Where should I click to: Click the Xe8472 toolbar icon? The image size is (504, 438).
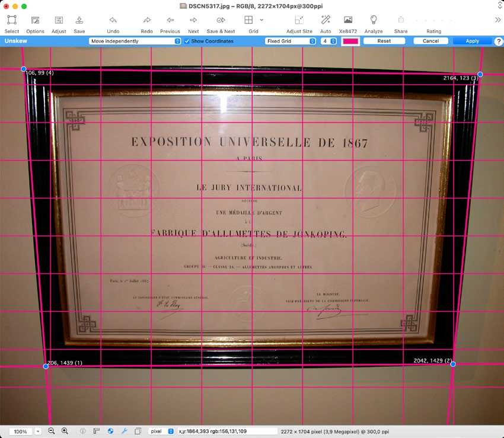click(348, 24)
